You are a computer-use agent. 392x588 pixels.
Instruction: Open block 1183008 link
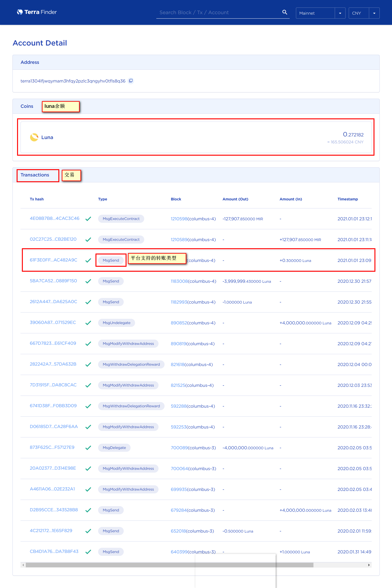pyautogui.click(x=179, y=281)
